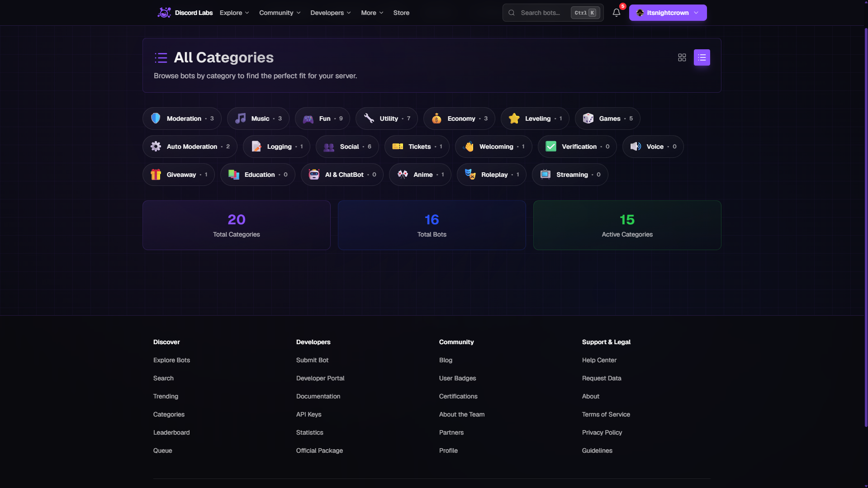Select the Leveling star icon
The width and height of the screenshot is (868, 488).
(514, 118)
